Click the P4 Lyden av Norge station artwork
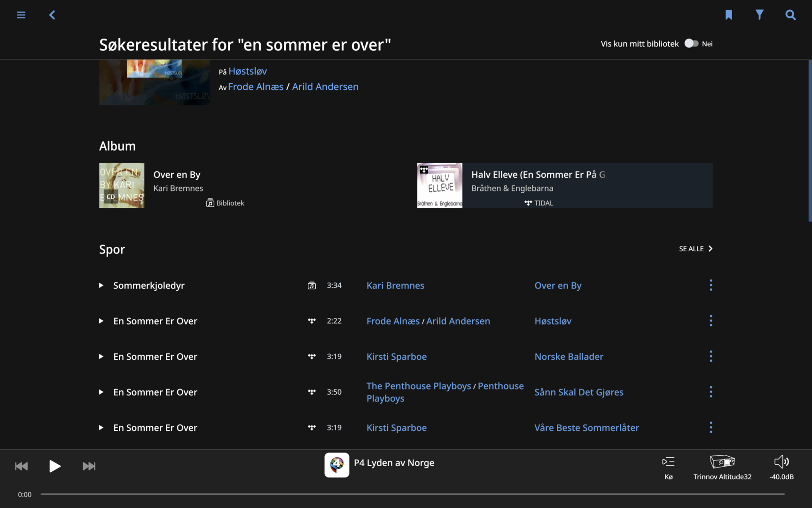Viewport: 812px width, 508px height. coord(337,465)
